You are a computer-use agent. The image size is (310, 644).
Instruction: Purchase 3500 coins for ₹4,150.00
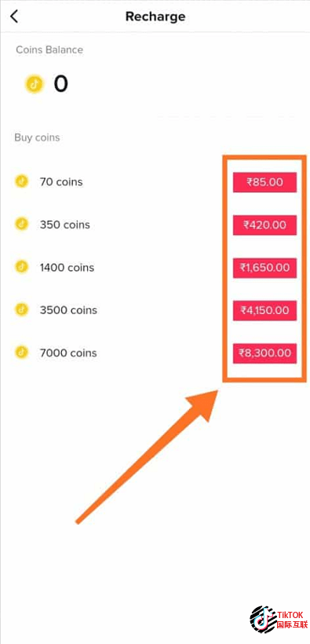coord(264,310)
